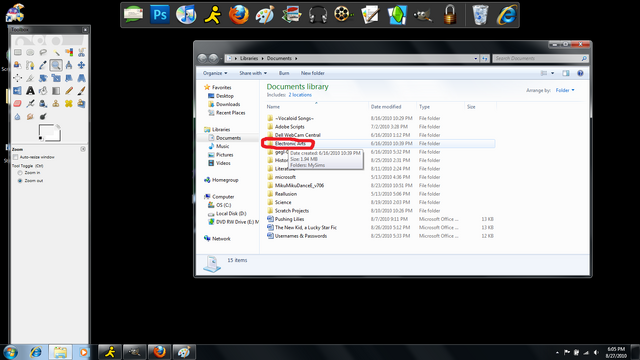This screenshot has height=360, width=640.
Task: Pick the Bucket Fill tool
Action: [x=43, y=91]
